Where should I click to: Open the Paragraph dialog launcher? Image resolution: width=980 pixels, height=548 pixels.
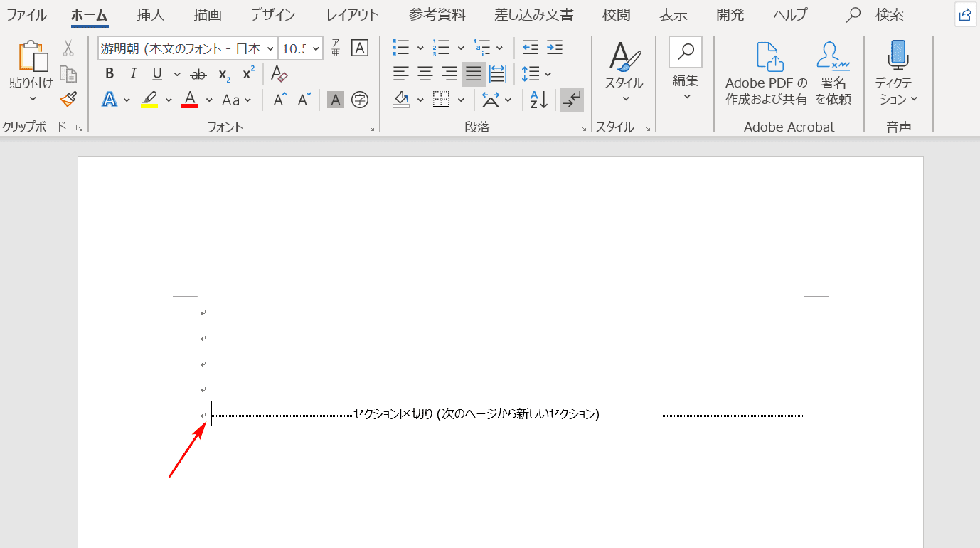click(582, 128)
